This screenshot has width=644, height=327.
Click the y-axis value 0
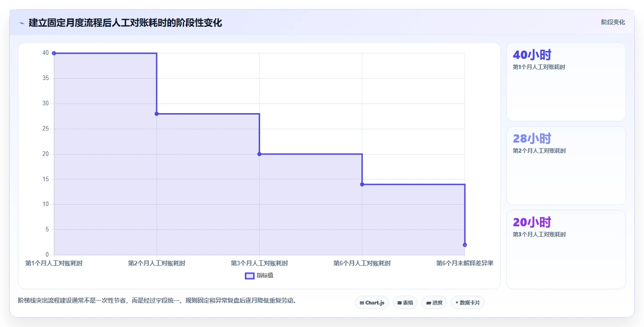click(47, 255)
